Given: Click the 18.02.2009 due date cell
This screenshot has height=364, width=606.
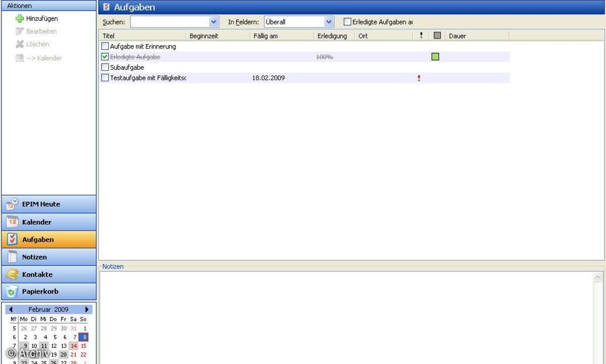Looking at the screenshot, I should 268,78.
